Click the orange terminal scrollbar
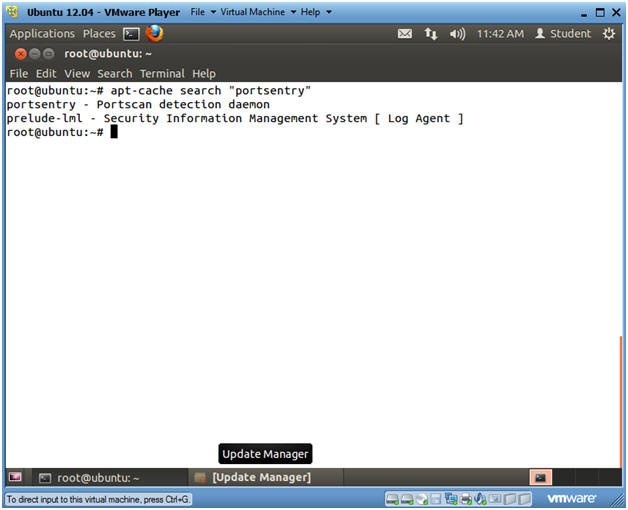This screenshot has width=628, height=510. click(x=620, y=401)
